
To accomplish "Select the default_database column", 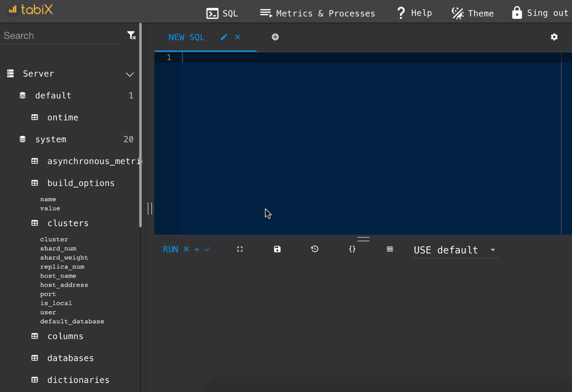I will [72, 321].
